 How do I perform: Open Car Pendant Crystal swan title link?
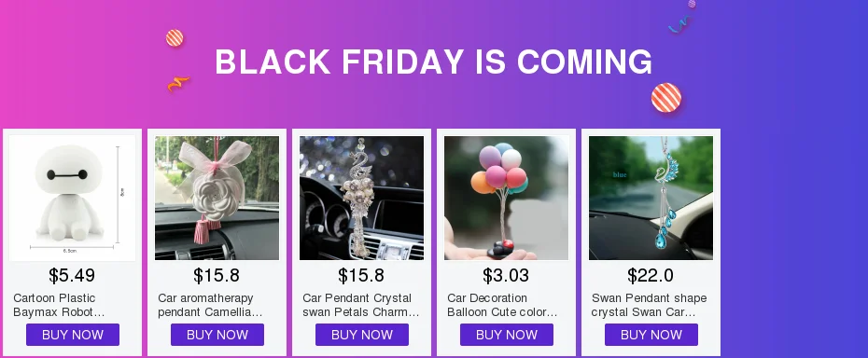[x=361, y=305]
